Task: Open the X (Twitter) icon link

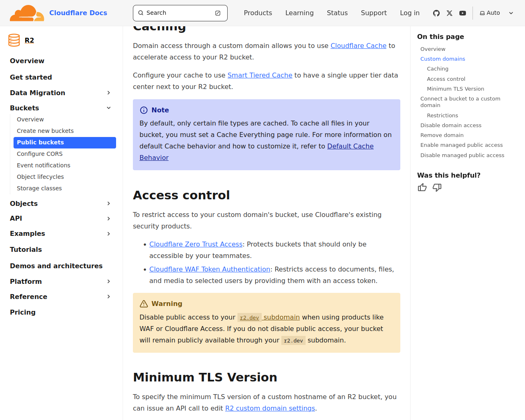Action: (450, 13)
